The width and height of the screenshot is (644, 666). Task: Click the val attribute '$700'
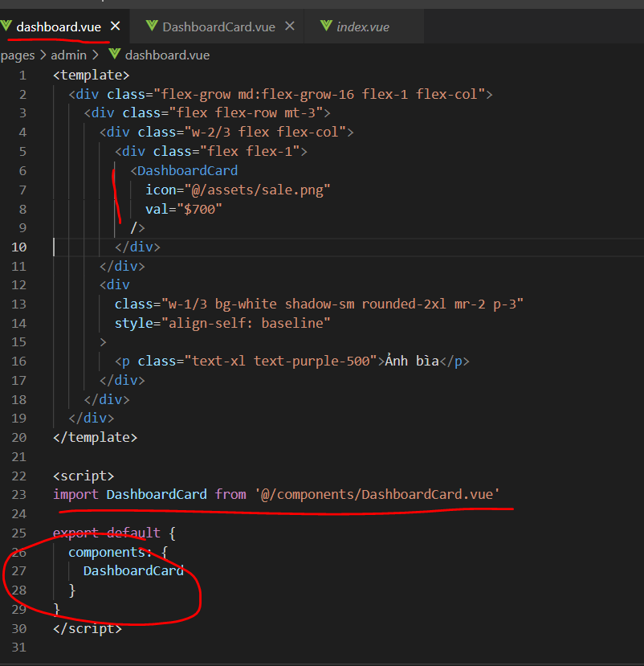tap(199, 209)
